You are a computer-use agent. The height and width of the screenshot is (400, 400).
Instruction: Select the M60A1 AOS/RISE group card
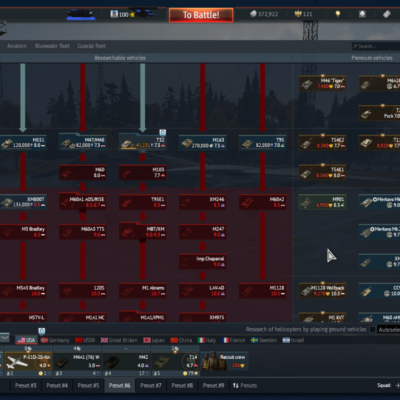click(83, 202)
